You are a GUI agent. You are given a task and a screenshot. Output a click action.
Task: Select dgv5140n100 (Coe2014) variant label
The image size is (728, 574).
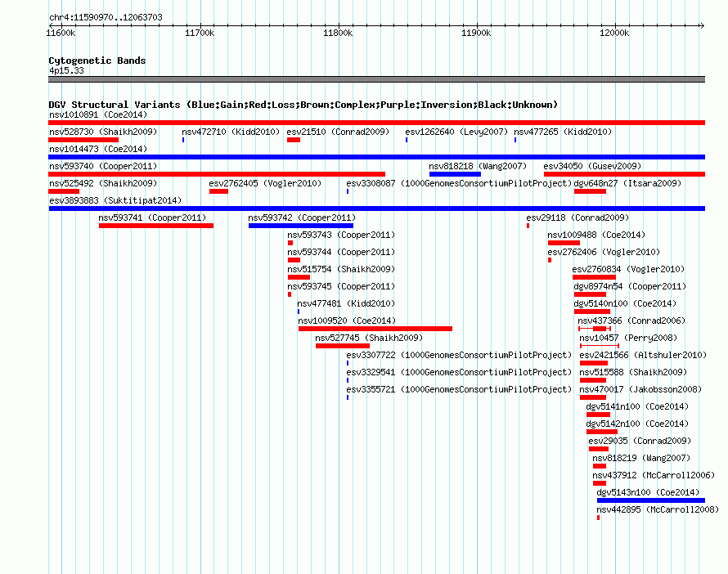(x=625, y=303)
